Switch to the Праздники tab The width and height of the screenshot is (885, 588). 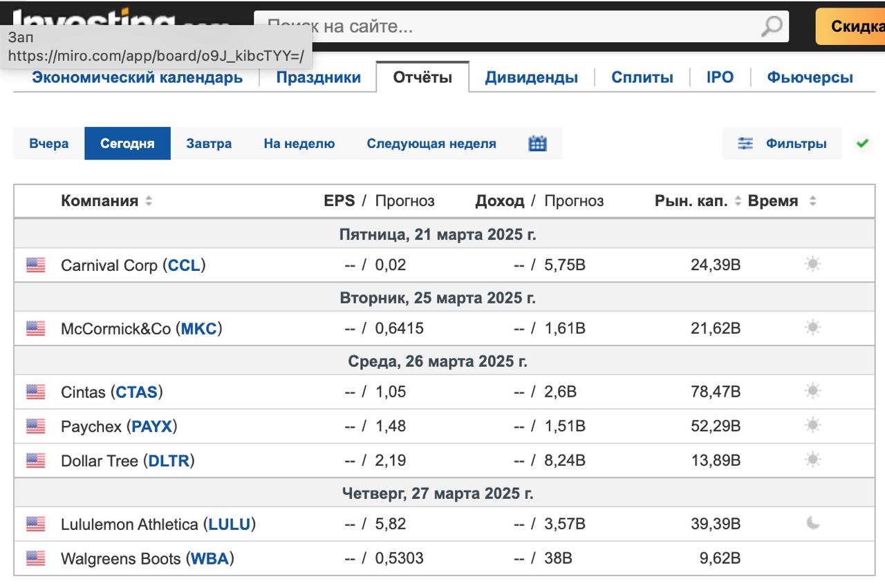tap(319, 77)
